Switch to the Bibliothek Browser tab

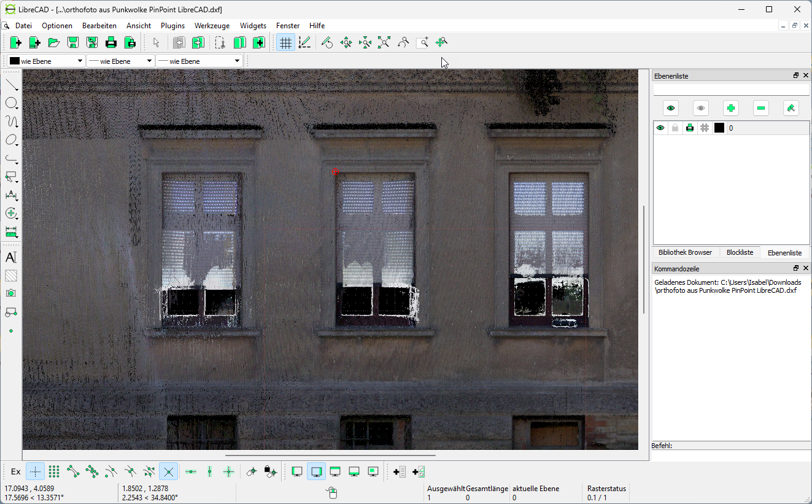point(685,252)
